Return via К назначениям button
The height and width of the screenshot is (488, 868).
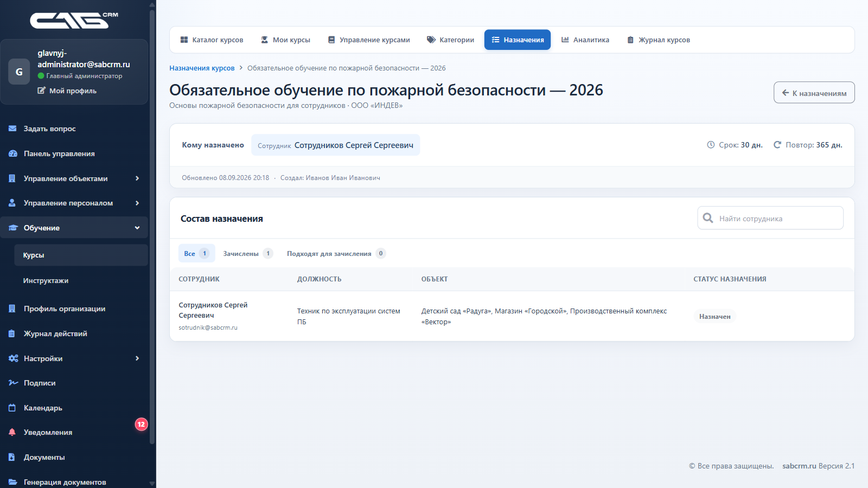(814, 93)
